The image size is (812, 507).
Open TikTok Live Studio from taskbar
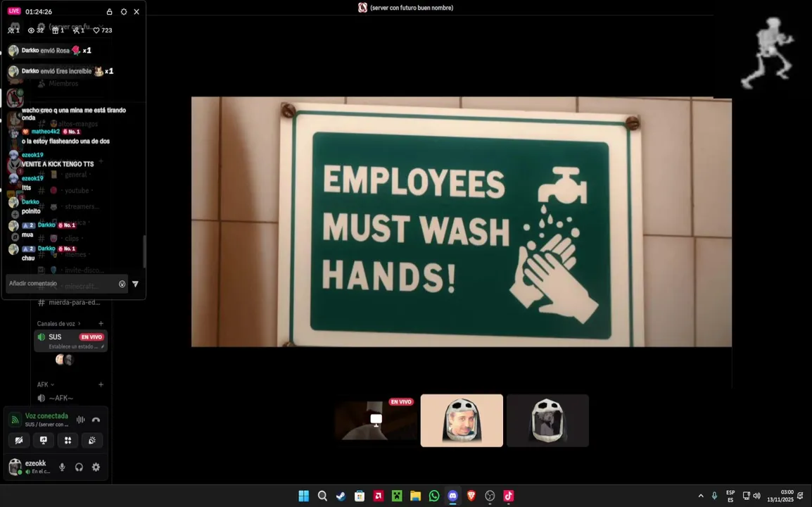(509, 496)
